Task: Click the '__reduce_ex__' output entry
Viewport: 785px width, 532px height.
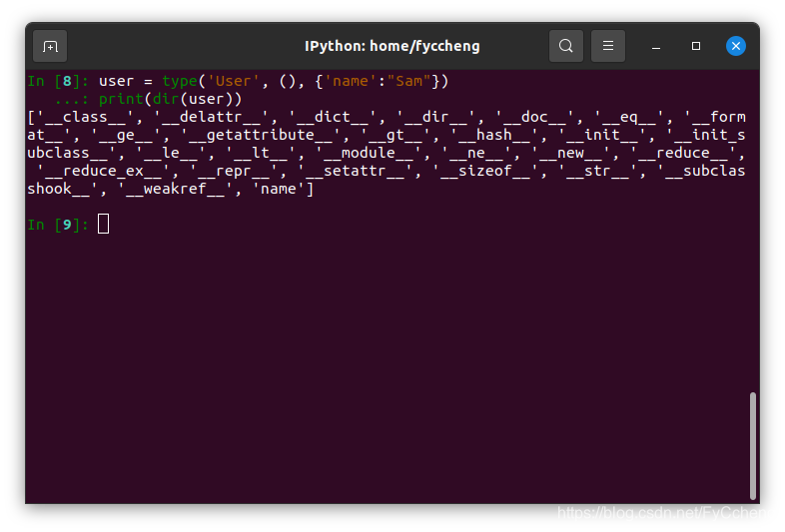Action: [x=108, y=171]
